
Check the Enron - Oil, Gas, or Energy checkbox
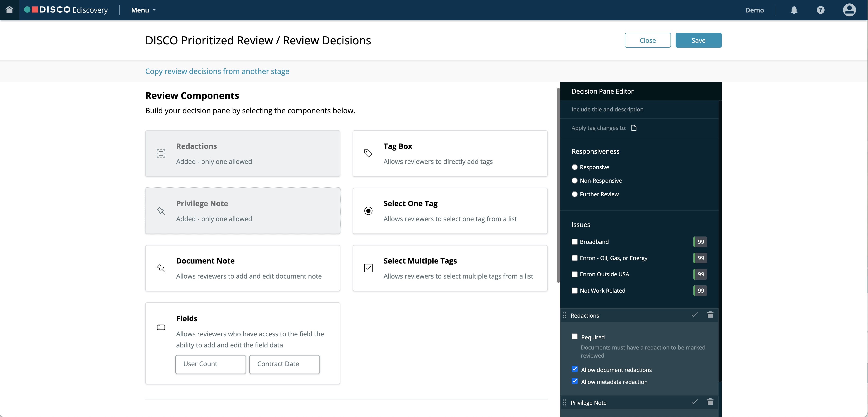[574, 258]
